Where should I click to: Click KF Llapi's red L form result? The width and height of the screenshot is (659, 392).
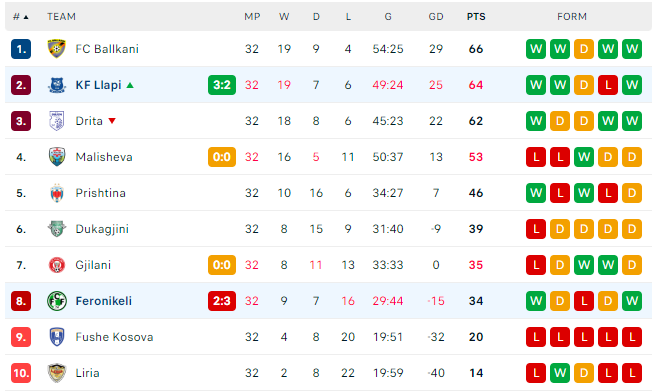tap(608, 85)
